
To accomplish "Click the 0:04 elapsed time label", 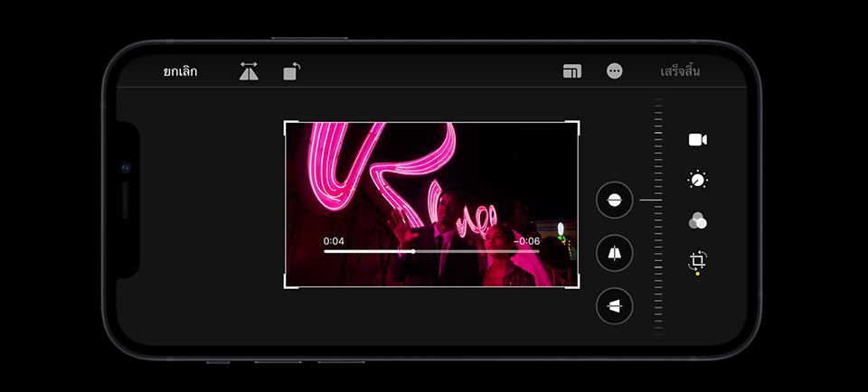I will (x=334, y=241).
